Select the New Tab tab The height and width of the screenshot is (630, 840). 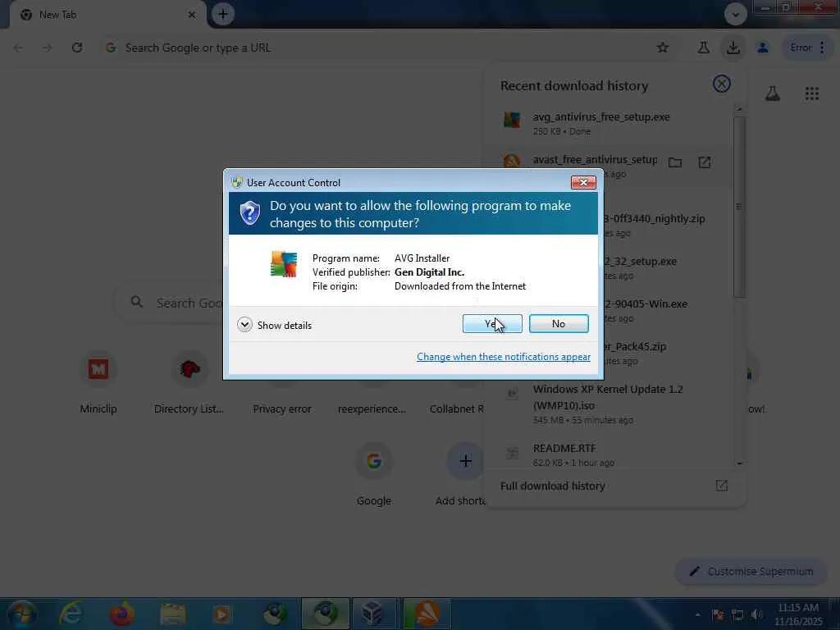(x=107, y=15)
